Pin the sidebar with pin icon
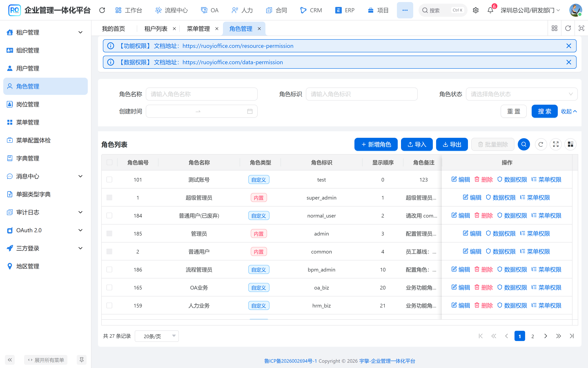Viewport: 588px width, 368px height. tap(81, 360)
